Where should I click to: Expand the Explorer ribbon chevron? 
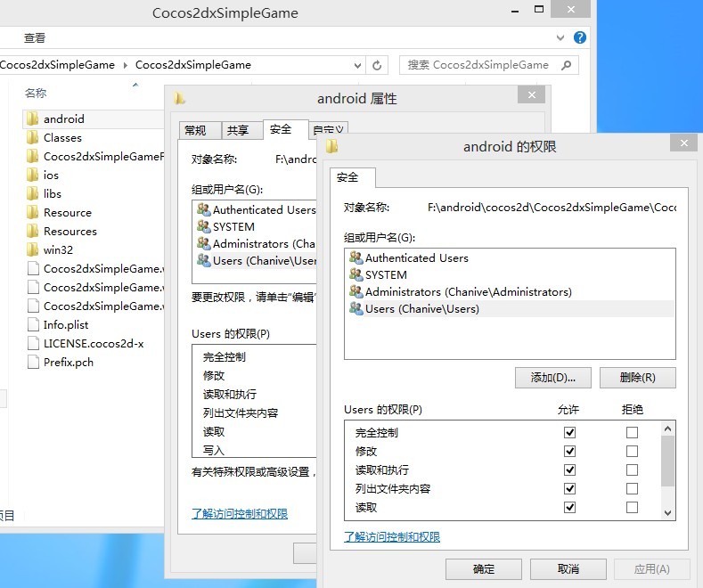tap(560, 37)
